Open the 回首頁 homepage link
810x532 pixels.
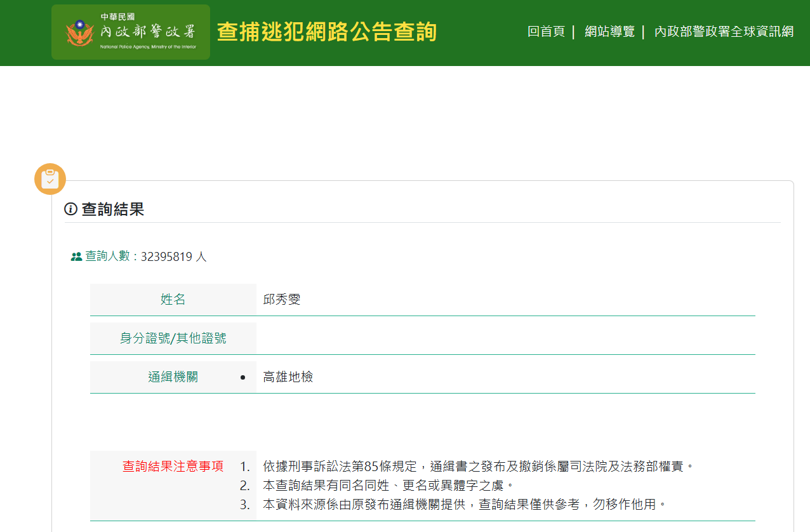(x=545, y=32)
